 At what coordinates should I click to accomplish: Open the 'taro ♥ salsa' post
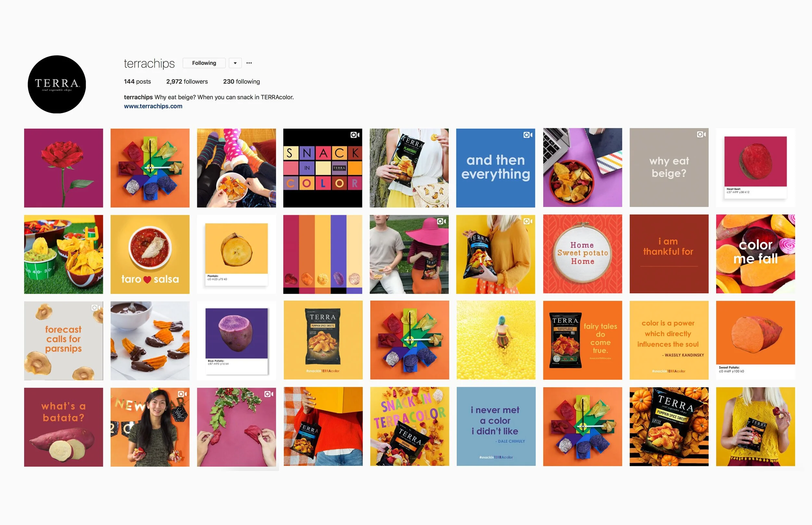coord(150,254)
